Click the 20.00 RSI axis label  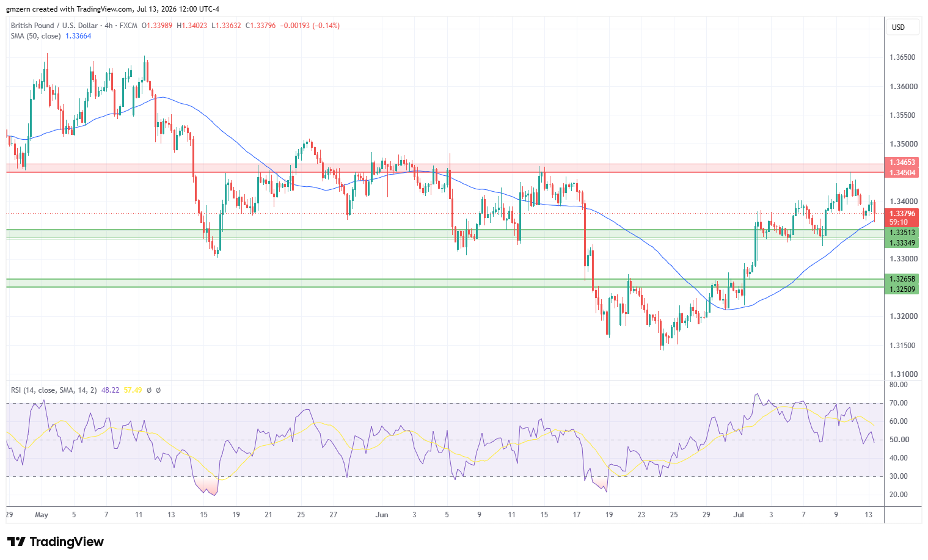(x=899, y=495)
